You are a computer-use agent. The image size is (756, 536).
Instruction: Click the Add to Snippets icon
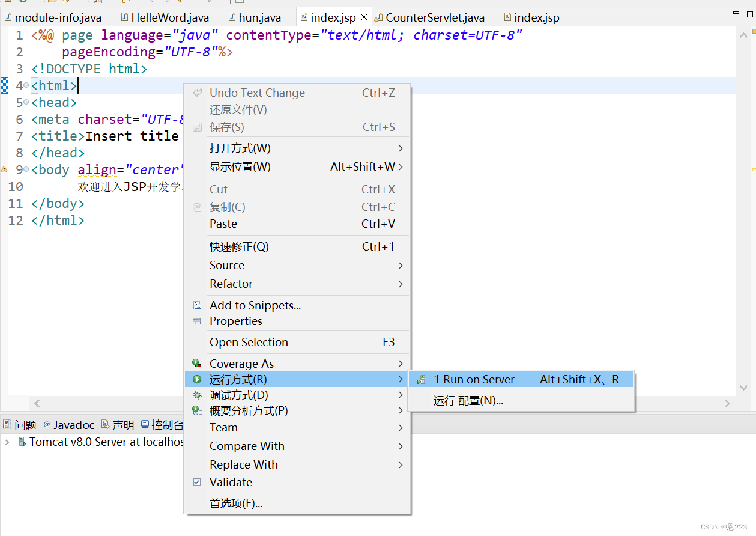197,305
